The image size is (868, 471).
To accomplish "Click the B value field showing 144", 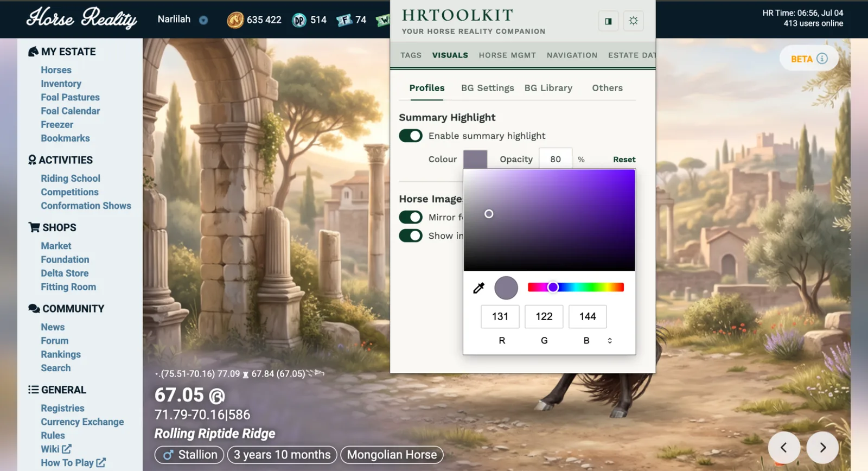I will pos(588,317).
